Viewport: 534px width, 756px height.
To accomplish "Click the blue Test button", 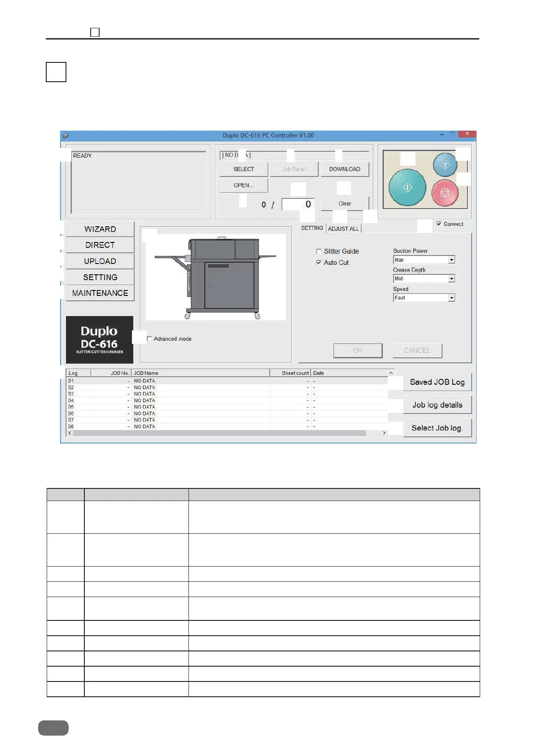I will [x=445, y=165].
